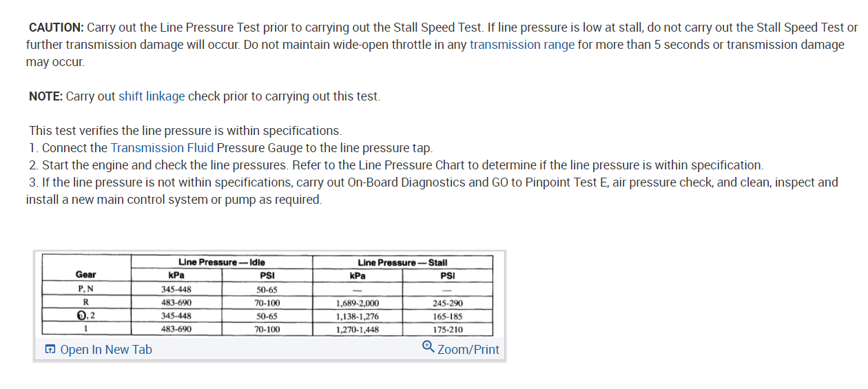Click the 245-290 PSI stall value
868x389 pixels.
click(447, 304)
